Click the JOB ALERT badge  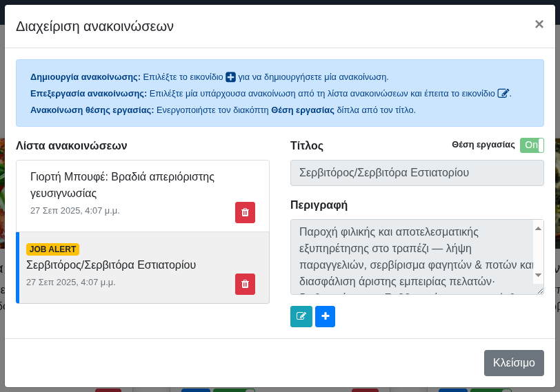click(x=52, y=249)
